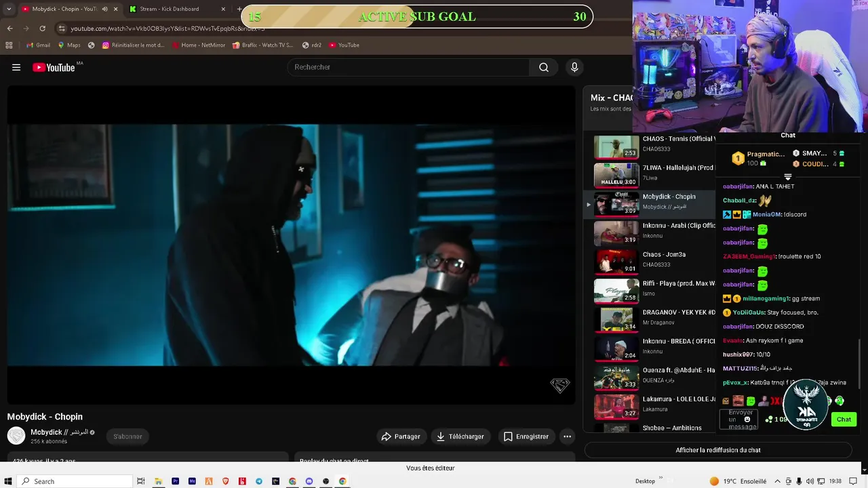
Task: Play Rifi - Playa playlist item
Action: click(x=651, y=291)
